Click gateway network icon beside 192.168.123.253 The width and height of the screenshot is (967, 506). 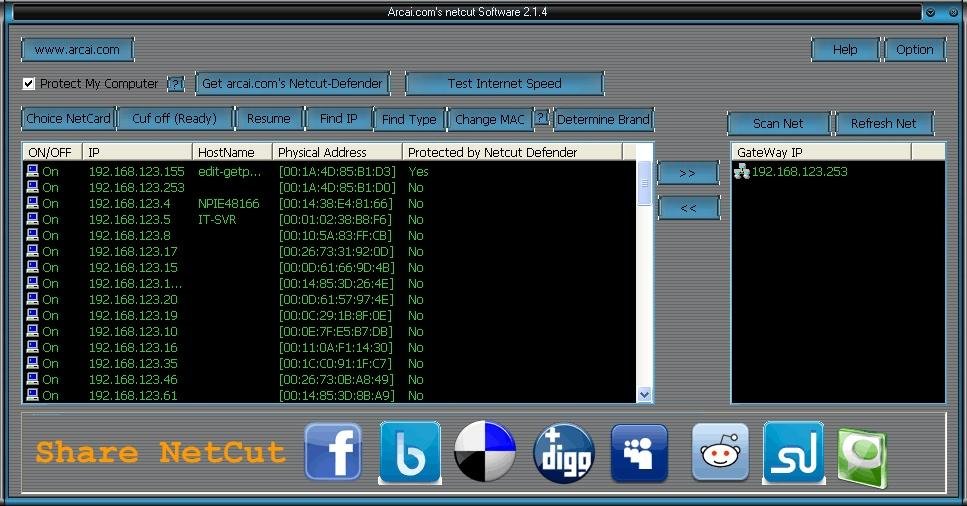pos(742,172)
